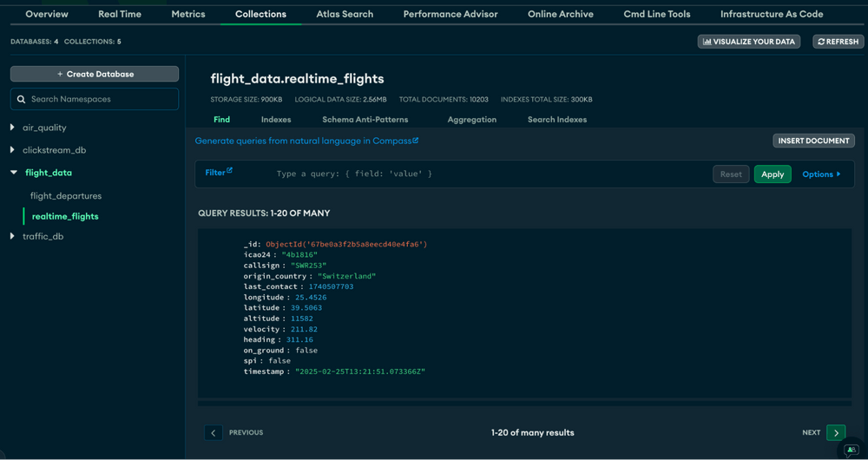Expand query Options
The image size is (868, 460).
(x=821, y=174)
